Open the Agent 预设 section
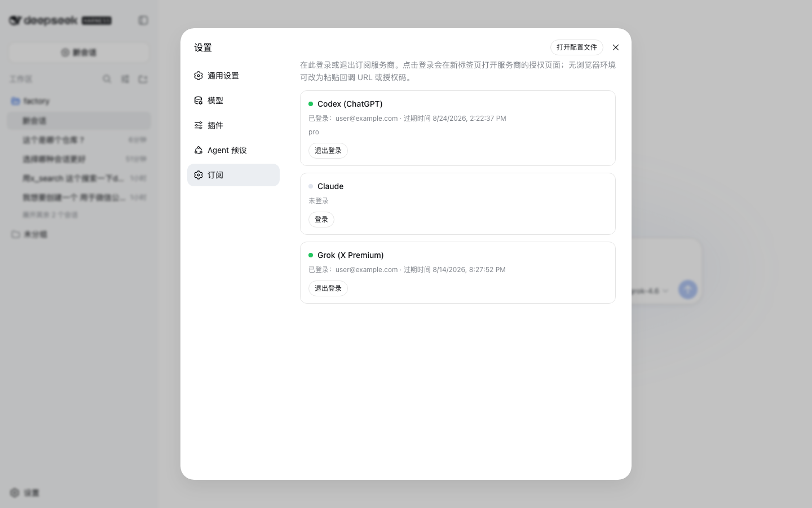 point(233,150)
